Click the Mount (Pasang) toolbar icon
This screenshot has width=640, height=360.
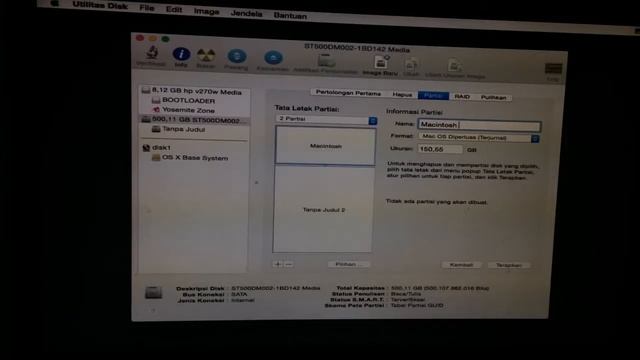coord(237,57)
